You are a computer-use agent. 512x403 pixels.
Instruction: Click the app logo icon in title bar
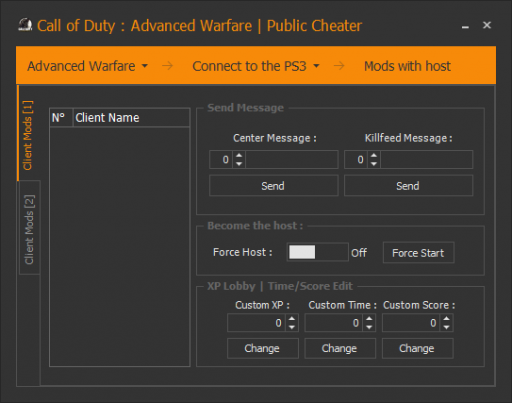25,25
